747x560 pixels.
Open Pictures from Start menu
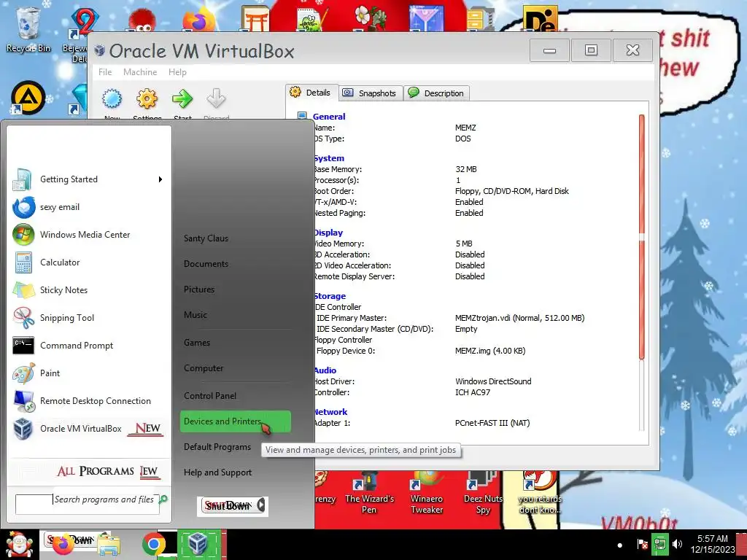pos(199,289)
